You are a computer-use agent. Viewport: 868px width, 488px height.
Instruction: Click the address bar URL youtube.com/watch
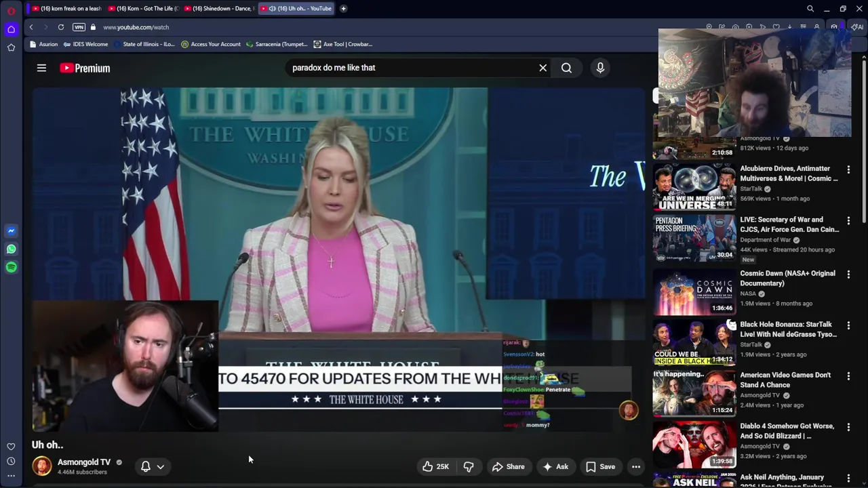pyautogui.click(x=136, y=27)
